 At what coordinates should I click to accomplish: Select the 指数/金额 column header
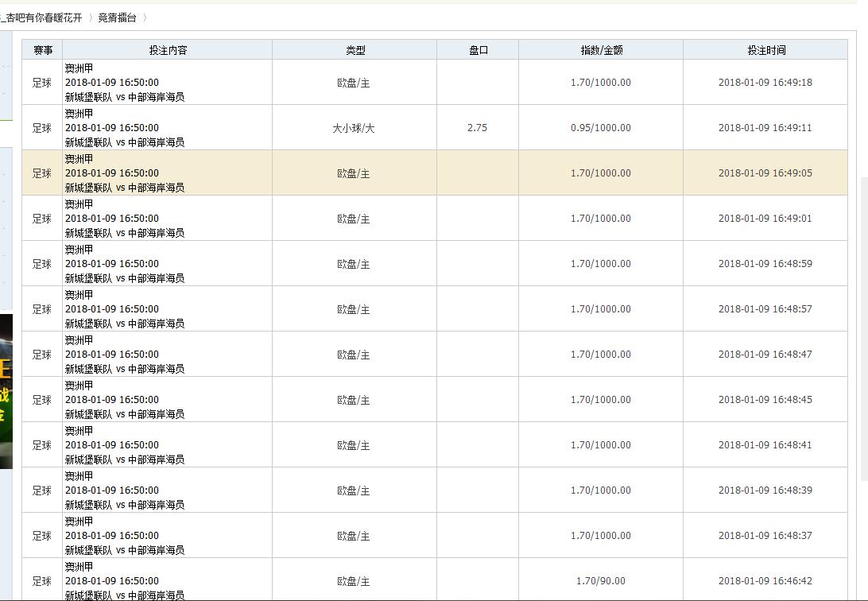pyautogui.click(x=601, y=50)
